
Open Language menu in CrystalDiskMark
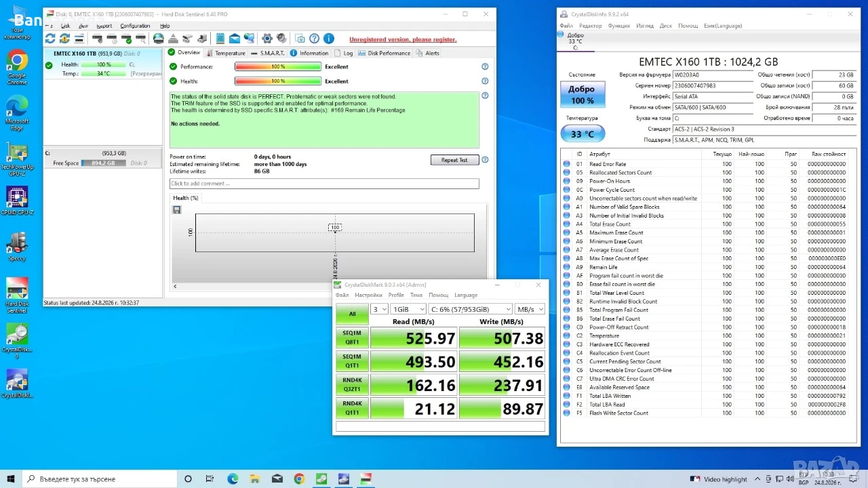click(x=466, y=295)
